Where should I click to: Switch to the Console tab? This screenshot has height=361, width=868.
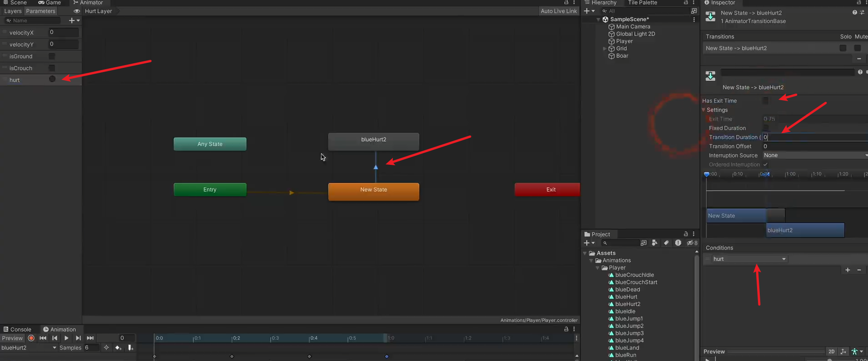coord(17,330)
